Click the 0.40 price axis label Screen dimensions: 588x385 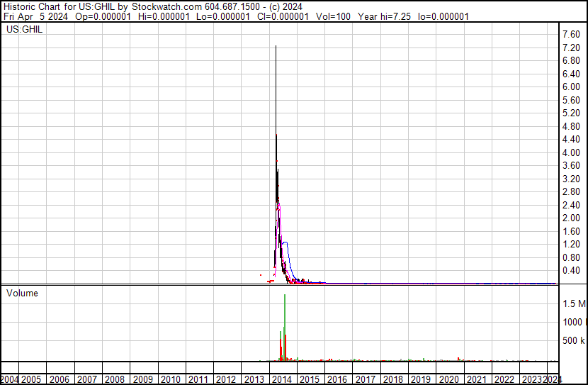pos(571,270)
